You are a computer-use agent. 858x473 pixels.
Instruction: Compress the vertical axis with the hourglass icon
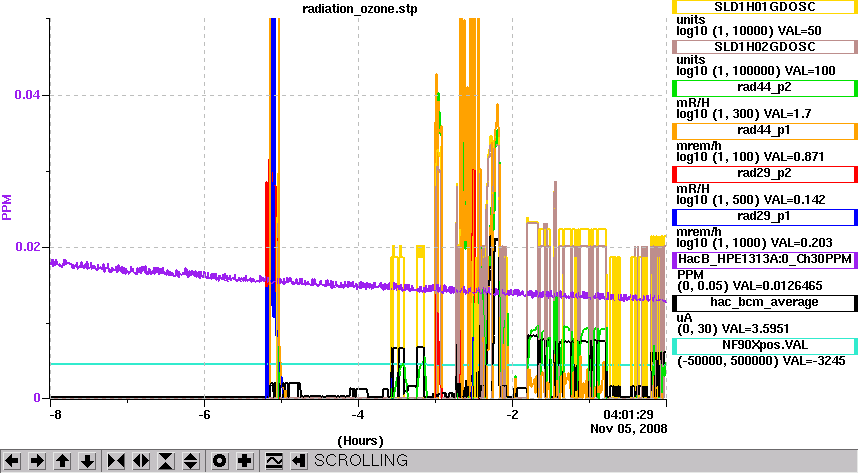[x=166, y=461]
